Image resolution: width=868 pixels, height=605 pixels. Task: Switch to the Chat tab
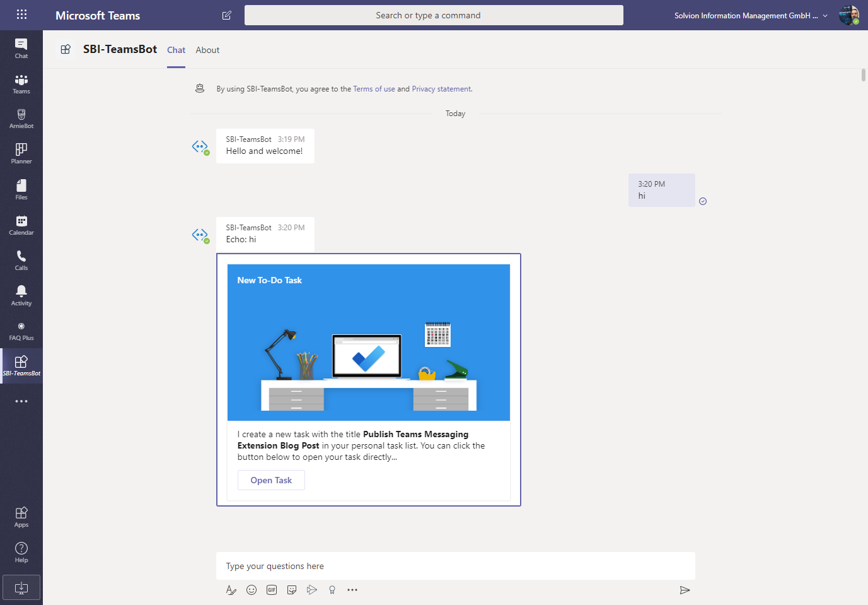[176, 50]
